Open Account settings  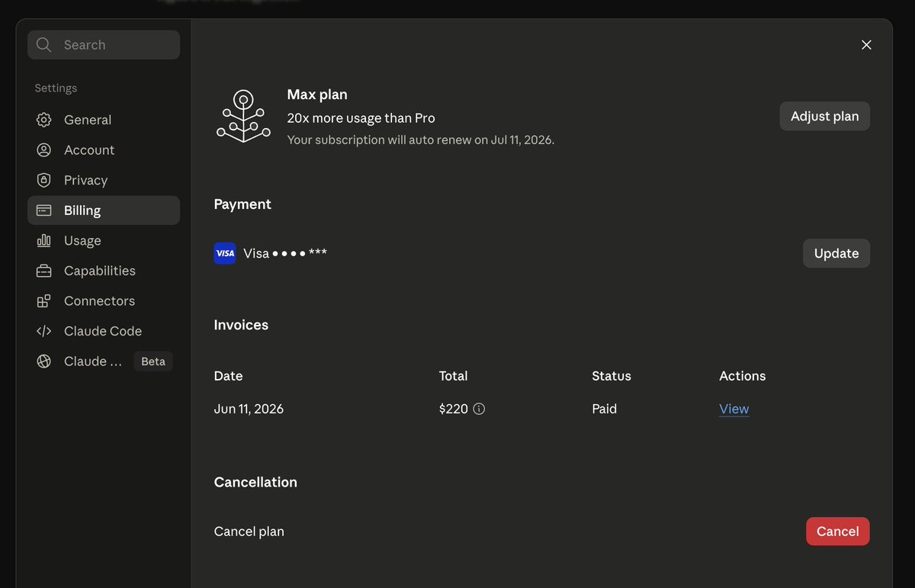(104, 150)
